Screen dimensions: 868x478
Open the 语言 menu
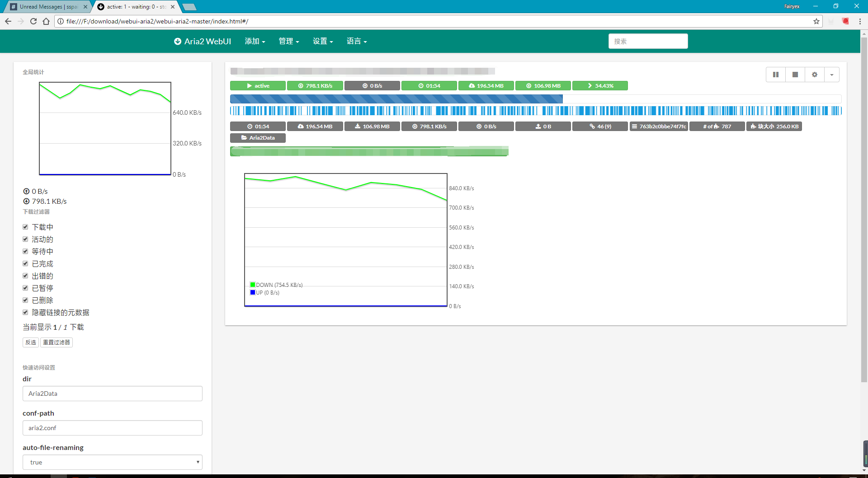[x=357, y=41]
